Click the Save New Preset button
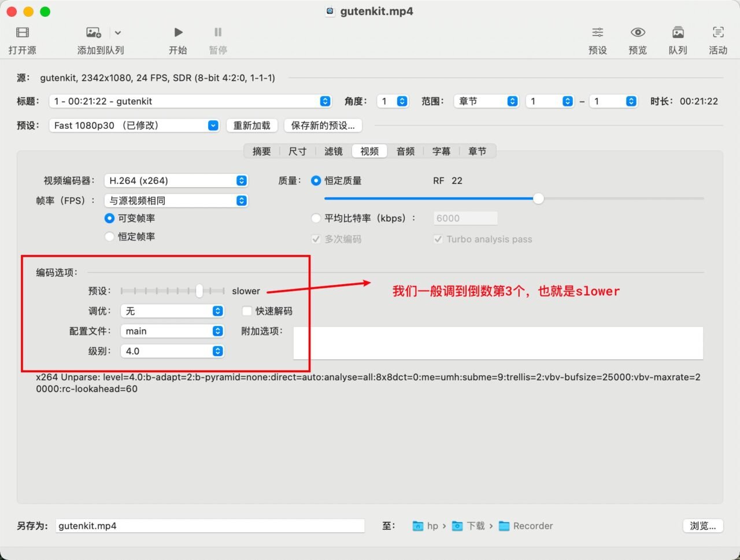The width and height of the screenshot is (740, 560). [323, 125]
